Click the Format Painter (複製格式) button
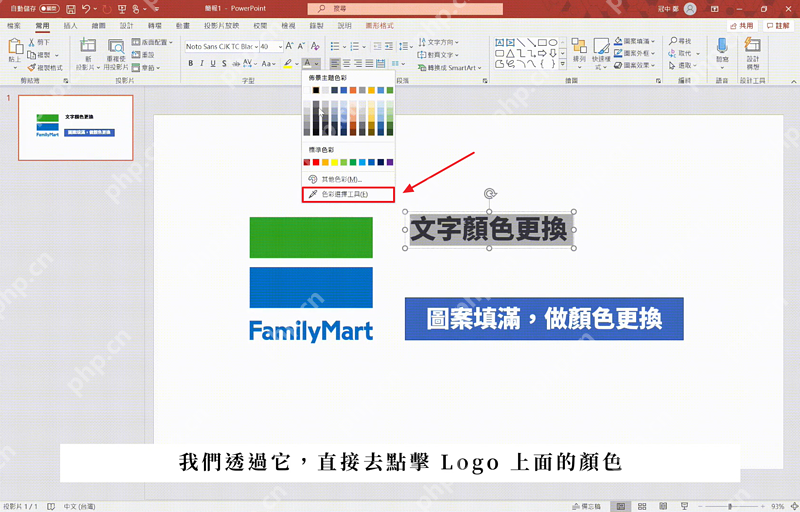Image resolution: width=800 pixels, height=512 pixels. coord(45,67)
